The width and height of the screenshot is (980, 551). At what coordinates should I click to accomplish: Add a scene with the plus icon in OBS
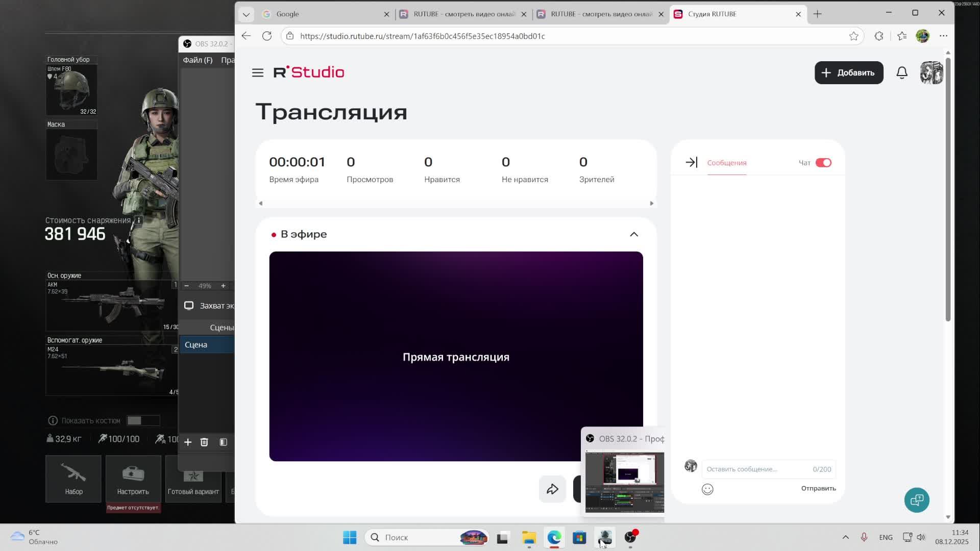(x=188, y=442)
